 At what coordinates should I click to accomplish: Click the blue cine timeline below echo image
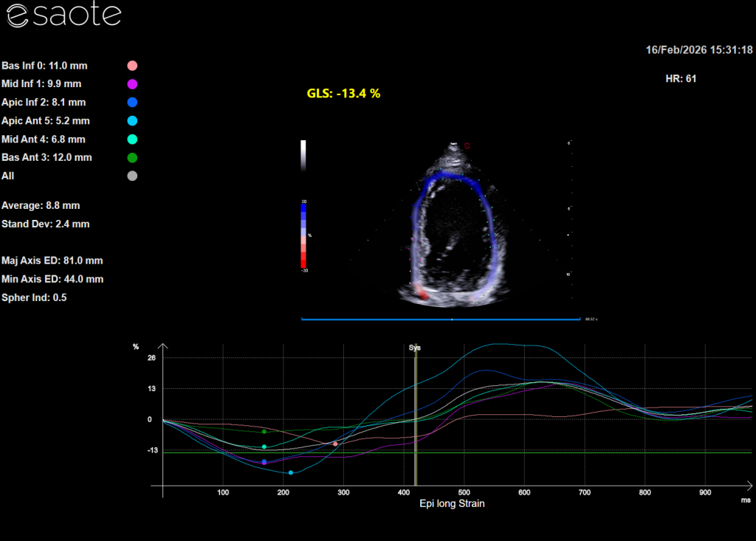click(441, 320)
